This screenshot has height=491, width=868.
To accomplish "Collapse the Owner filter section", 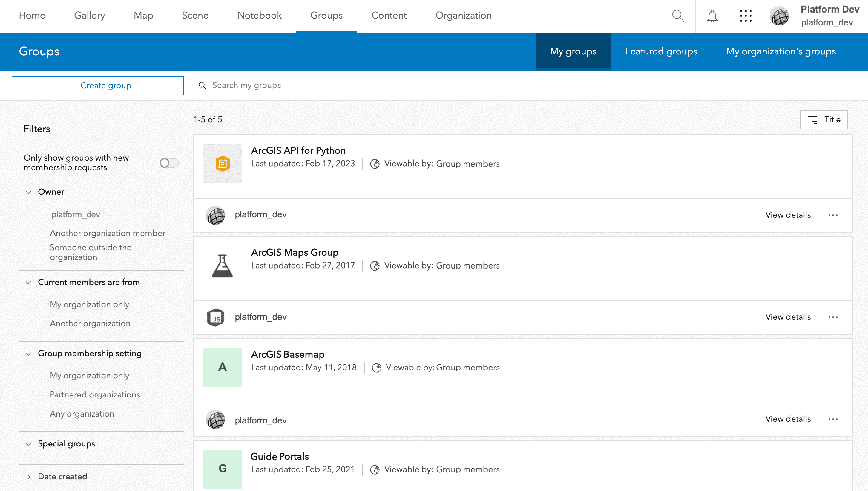I will pyautogui.click(x=29, y=192).
